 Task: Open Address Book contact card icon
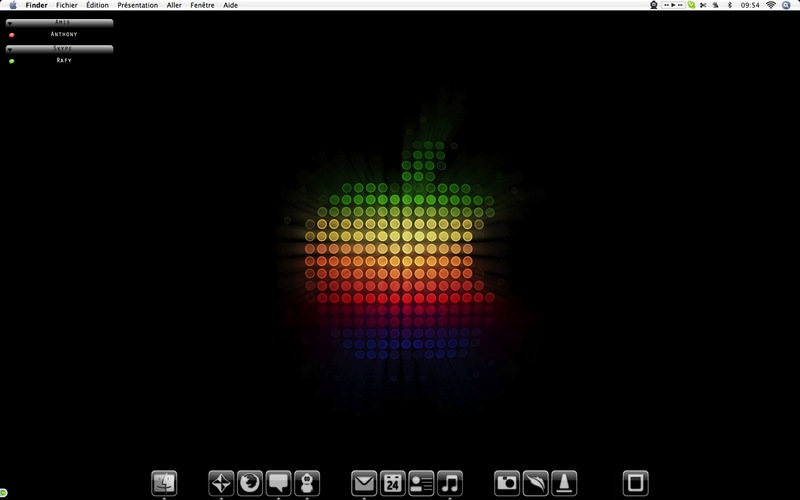coord(421,483)
